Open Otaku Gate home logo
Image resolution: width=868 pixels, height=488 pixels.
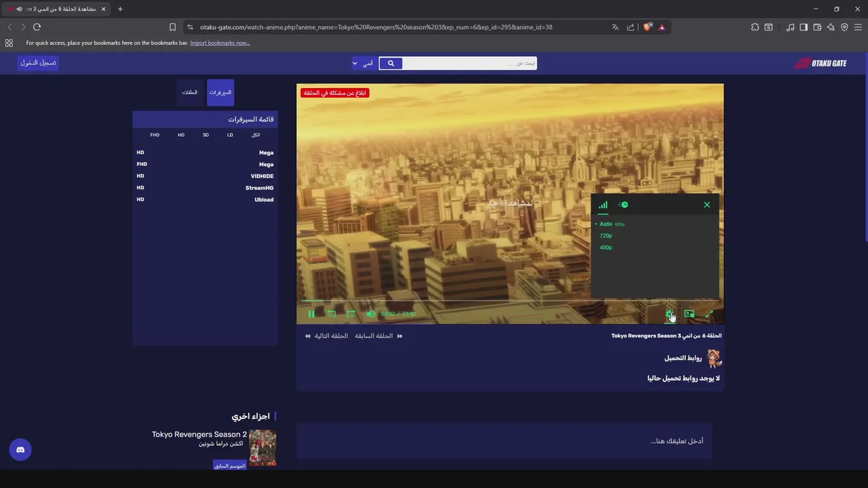(821, 63)
